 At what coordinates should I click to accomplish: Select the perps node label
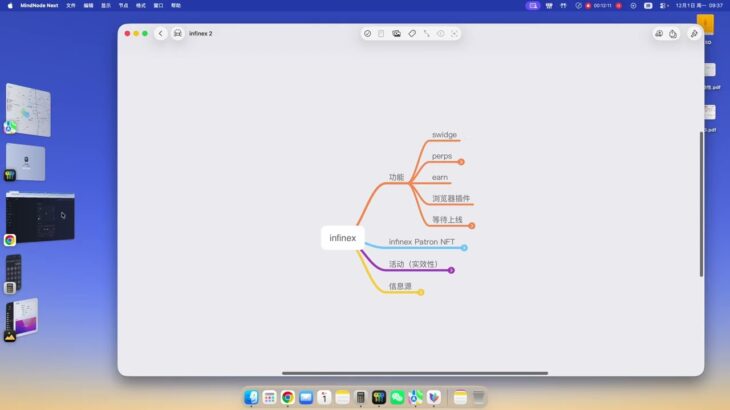[x=442, y=156]
